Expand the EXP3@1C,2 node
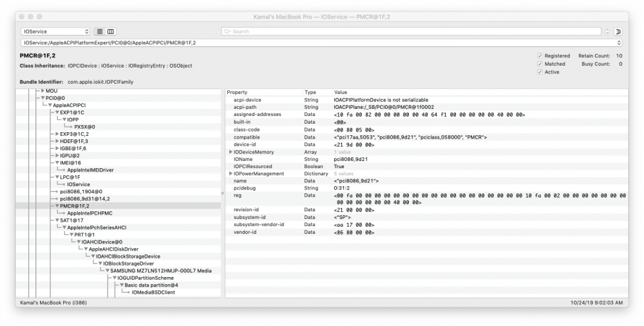The image size is (644, 326). 57,134
